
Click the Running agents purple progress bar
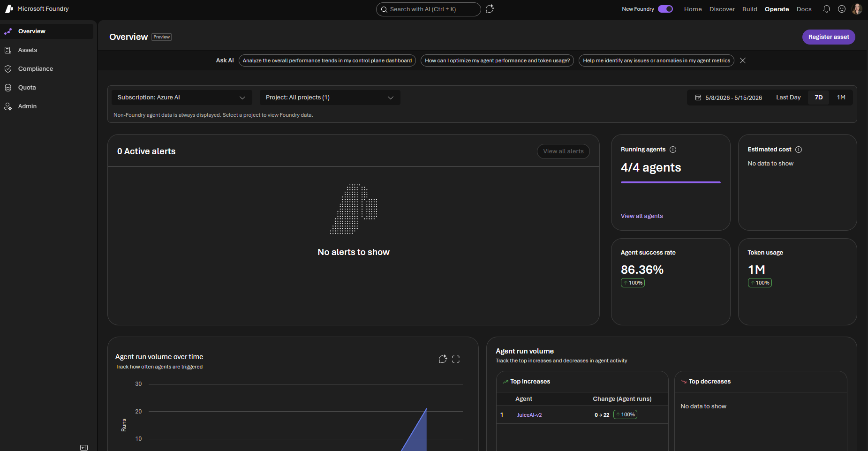[671, 182]
